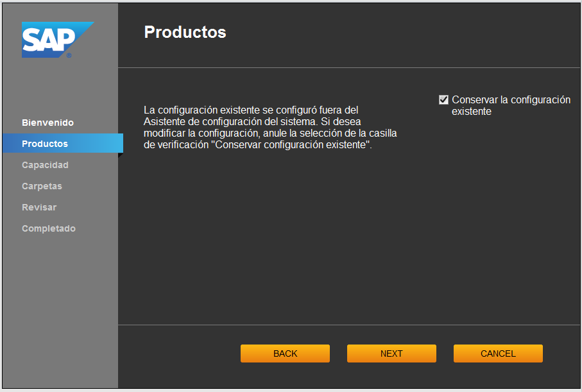This screenshot has width=582, height=392.
Task: Click the Completado step
Action: tap(49, 228)
